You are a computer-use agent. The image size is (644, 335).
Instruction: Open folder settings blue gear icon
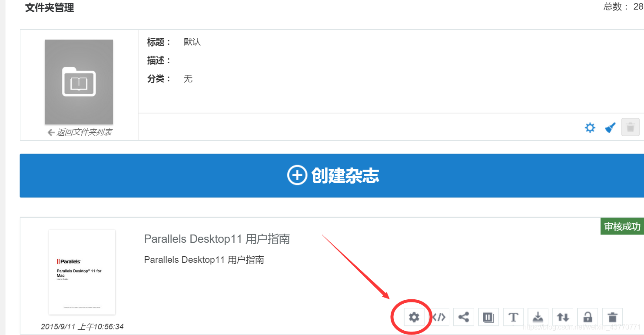(590, 128)
